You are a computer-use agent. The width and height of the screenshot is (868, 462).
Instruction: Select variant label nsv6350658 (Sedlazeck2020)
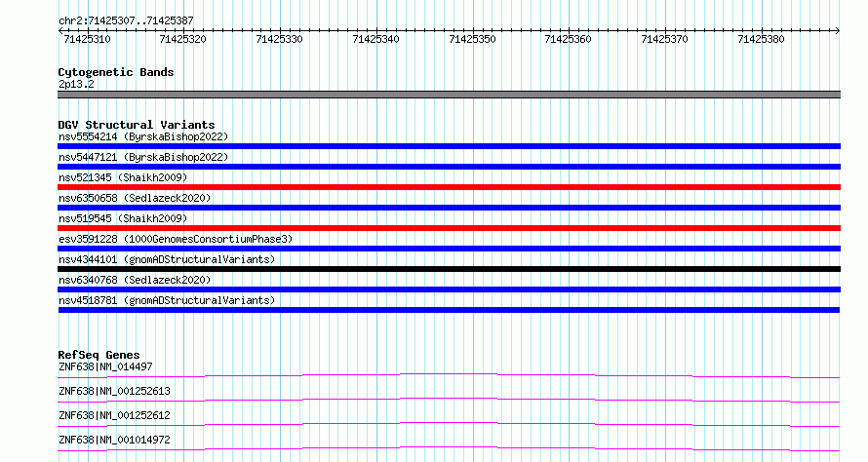click(x=135, y=198)
